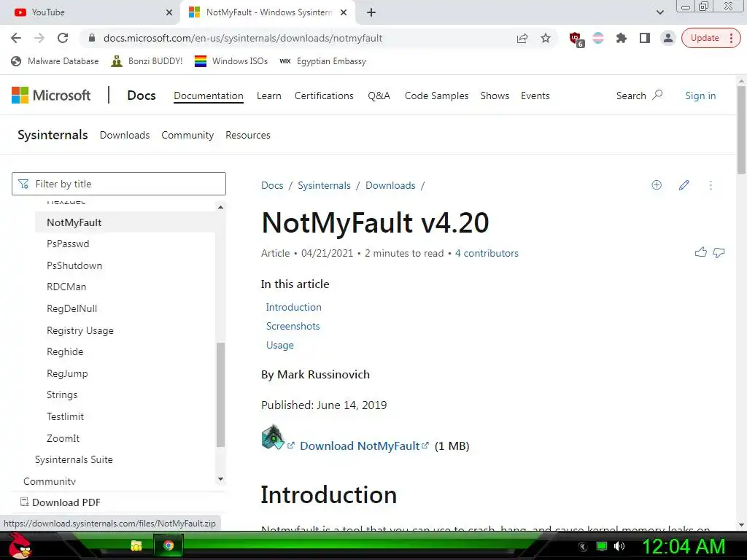Select Certifications nav item
The image size is (747, 560).
click(x=324, y=96)
